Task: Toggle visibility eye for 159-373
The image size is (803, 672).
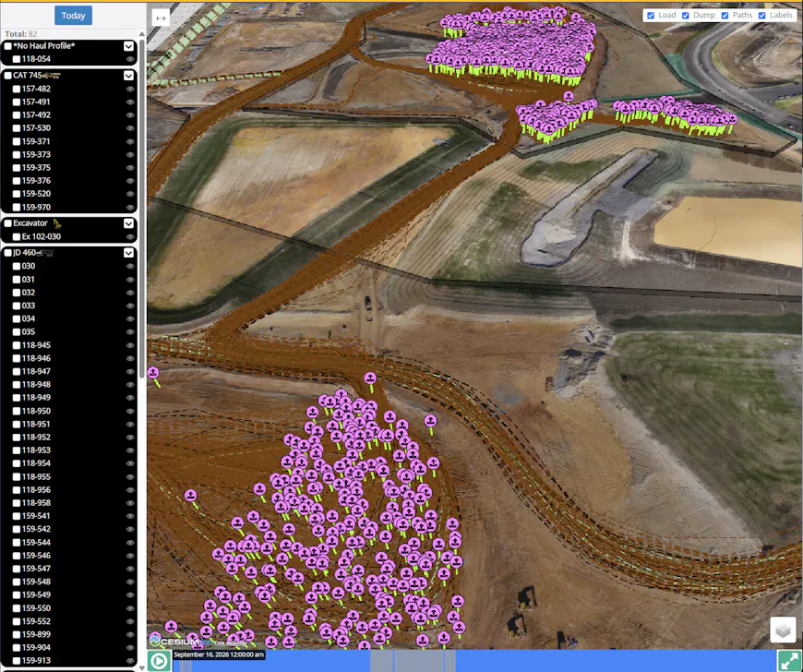Action: 130,155
